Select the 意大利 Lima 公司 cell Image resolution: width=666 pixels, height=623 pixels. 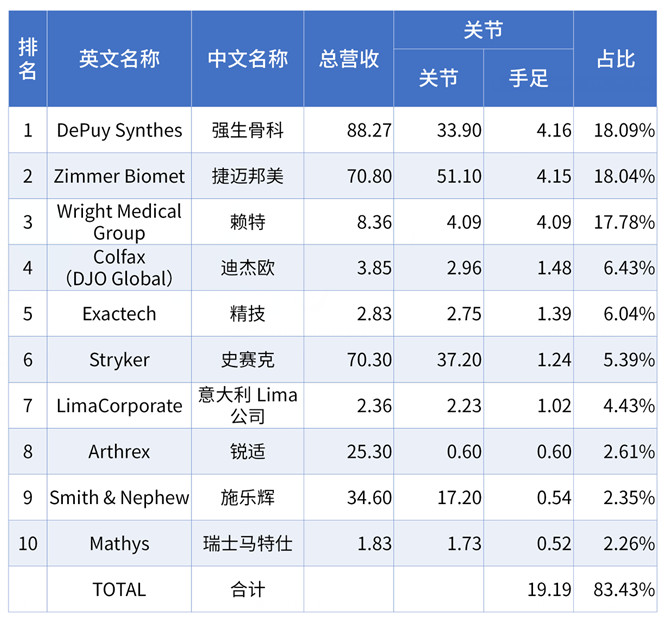pos(248,406)
